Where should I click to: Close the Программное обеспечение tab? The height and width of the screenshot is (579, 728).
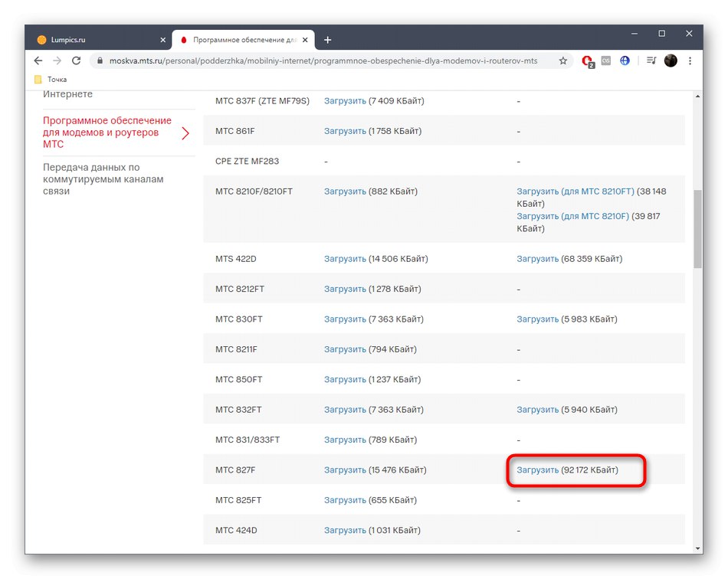305,40
